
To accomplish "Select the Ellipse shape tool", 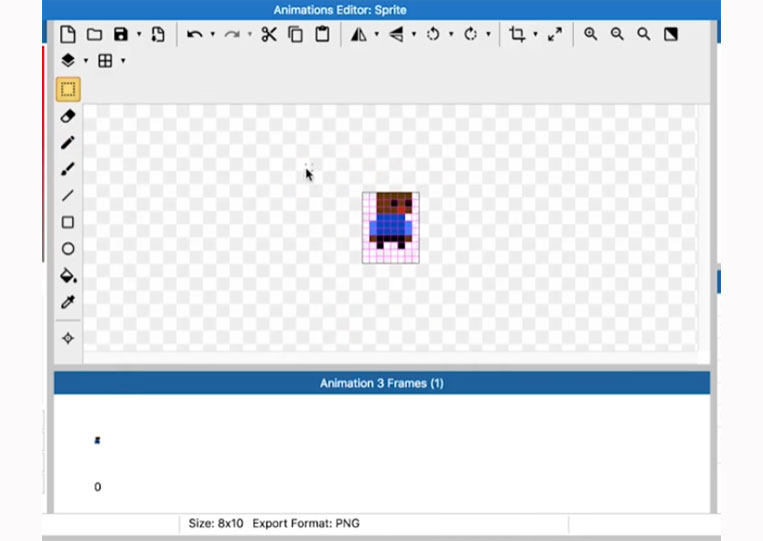I will (68, 249).
